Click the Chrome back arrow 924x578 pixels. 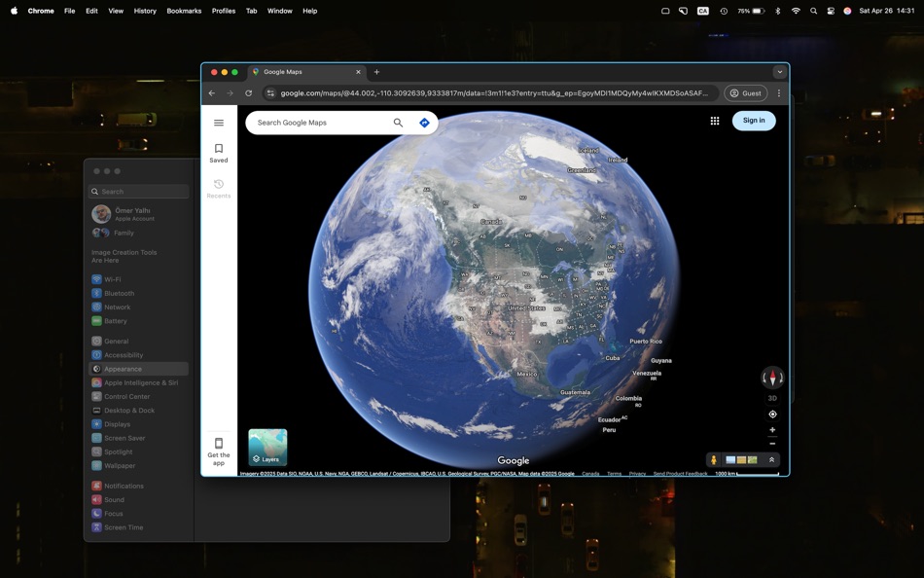212,93
